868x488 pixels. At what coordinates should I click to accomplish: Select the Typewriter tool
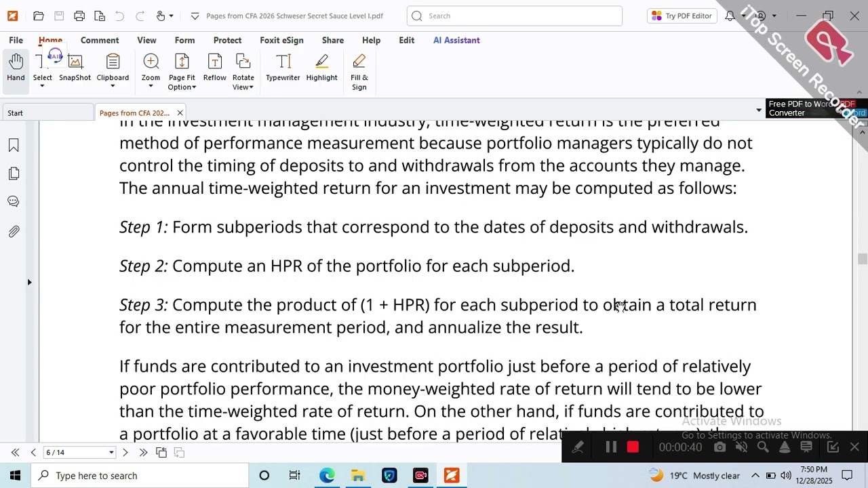(x=283, y=68)
